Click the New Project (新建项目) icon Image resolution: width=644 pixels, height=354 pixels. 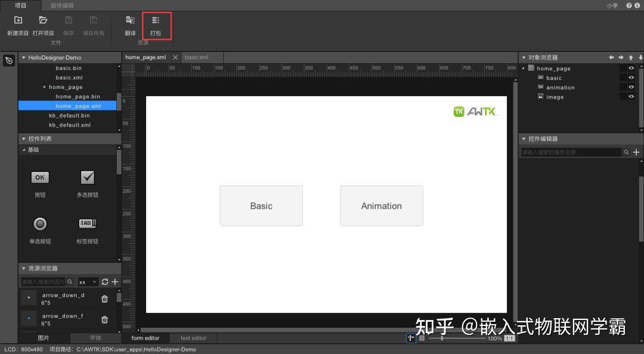click(x=18, y=20)
